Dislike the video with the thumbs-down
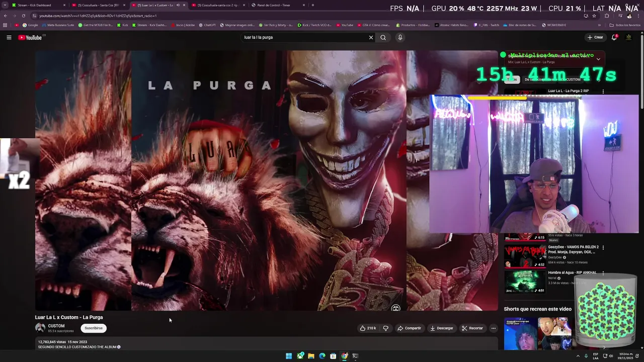Viewport: 644px width, 362px height. 386,328
